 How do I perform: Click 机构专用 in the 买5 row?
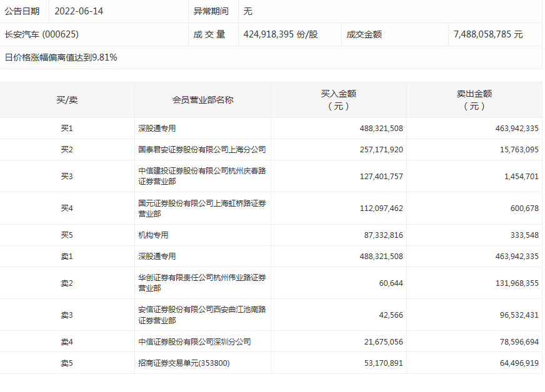(x=153, y=235)
